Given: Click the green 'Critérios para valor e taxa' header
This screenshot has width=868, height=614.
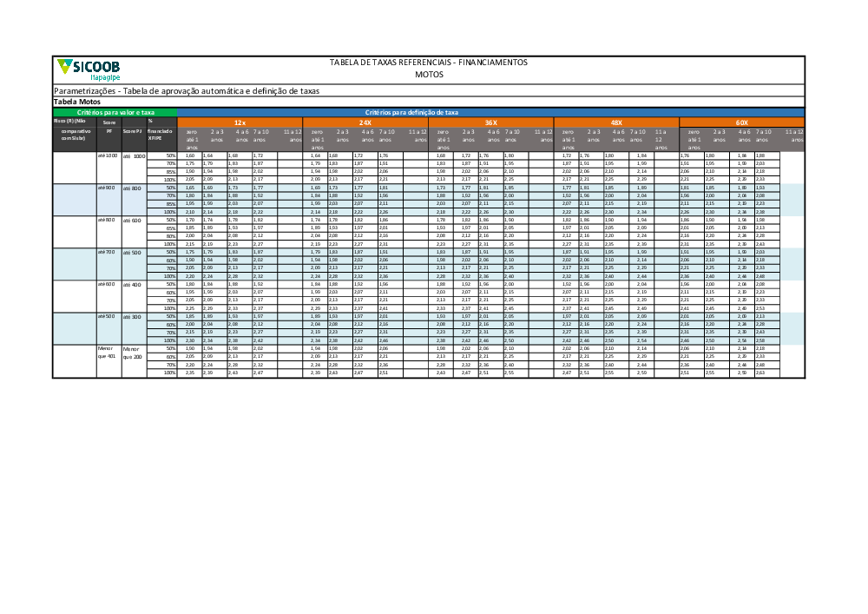Looking at the screenshot, I should [x=115, y=113].
